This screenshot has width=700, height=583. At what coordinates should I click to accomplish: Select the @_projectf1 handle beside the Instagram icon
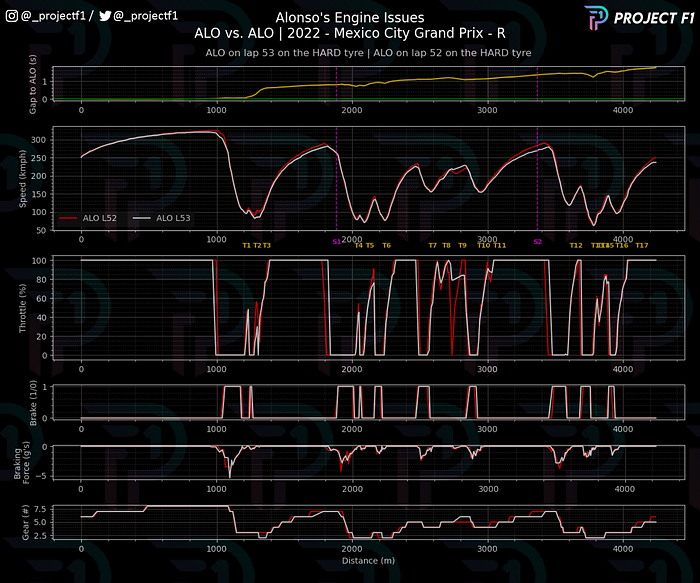pos(53,16)
